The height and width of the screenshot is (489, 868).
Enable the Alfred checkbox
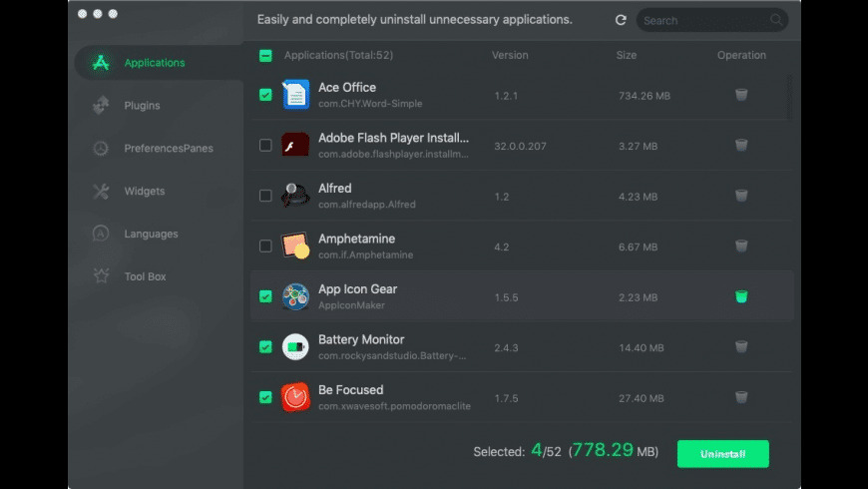point(265,196)
